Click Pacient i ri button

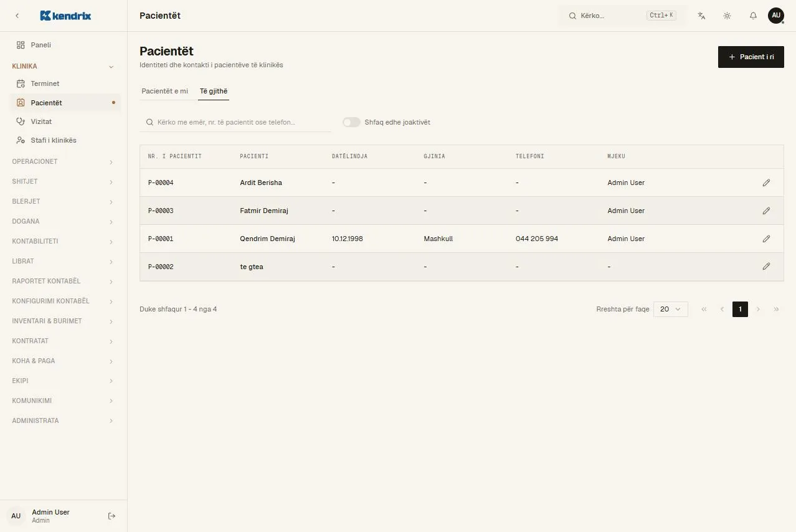point(751,57)
